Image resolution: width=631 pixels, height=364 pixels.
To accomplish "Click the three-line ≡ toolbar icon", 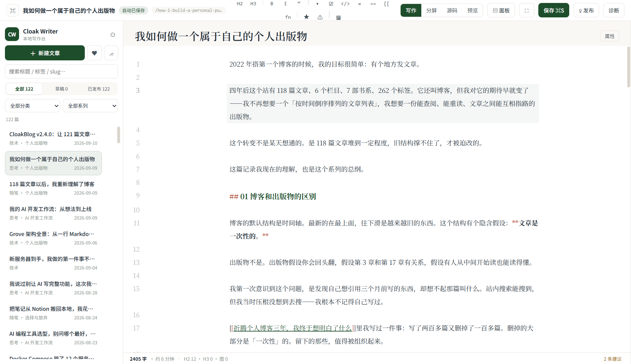I will click(x=360, y=4).
